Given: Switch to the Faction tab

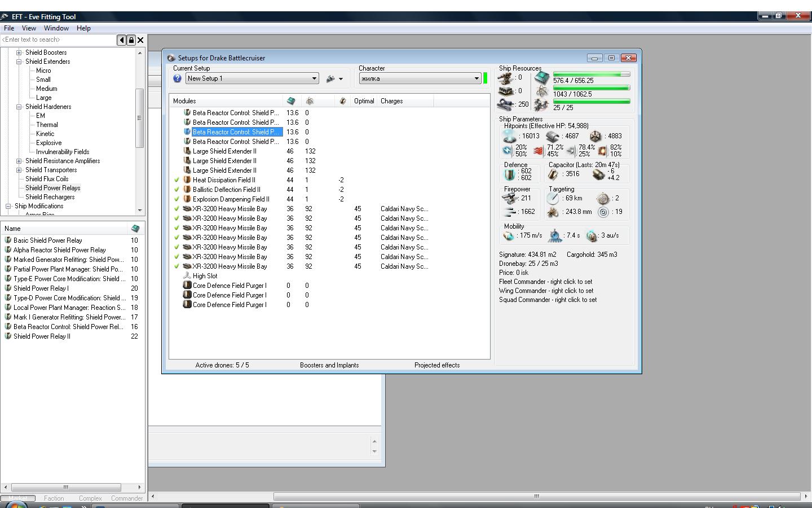Looking at the screenshot, I should tap(54, 498).
